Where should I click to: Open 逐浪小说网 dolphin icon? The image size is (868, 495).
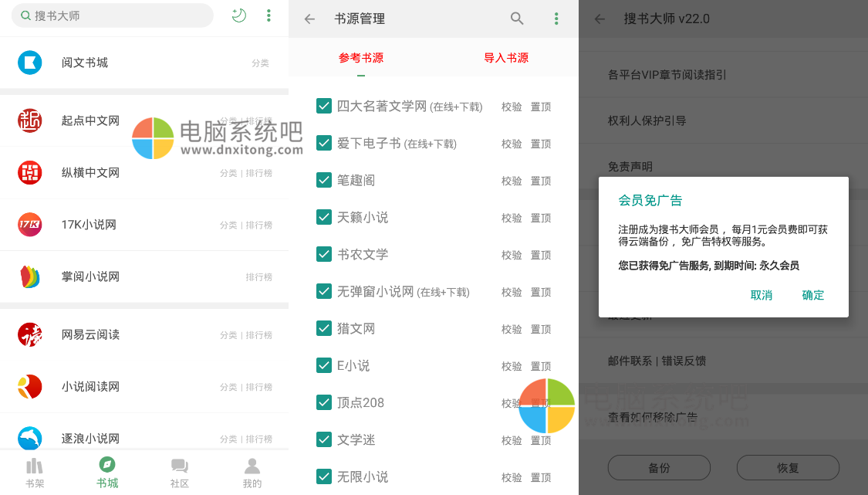[30, 439]
